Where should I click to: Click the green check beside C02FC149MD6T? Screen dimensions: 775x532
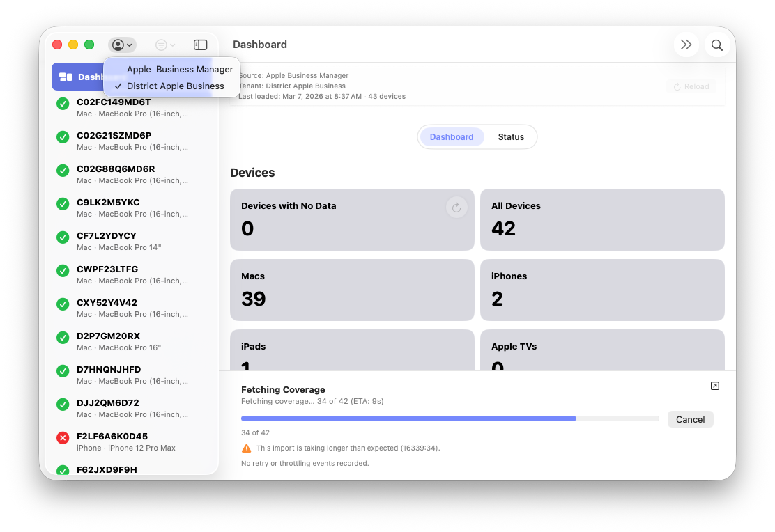click(62, 104)
